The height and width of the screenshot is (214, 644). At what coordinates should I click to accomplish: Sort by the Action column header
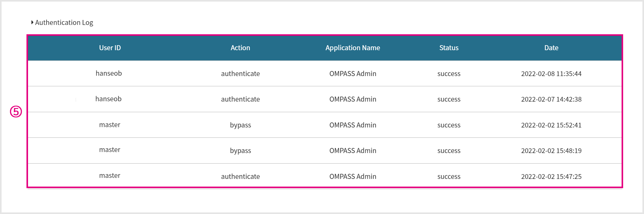point(240,48)
